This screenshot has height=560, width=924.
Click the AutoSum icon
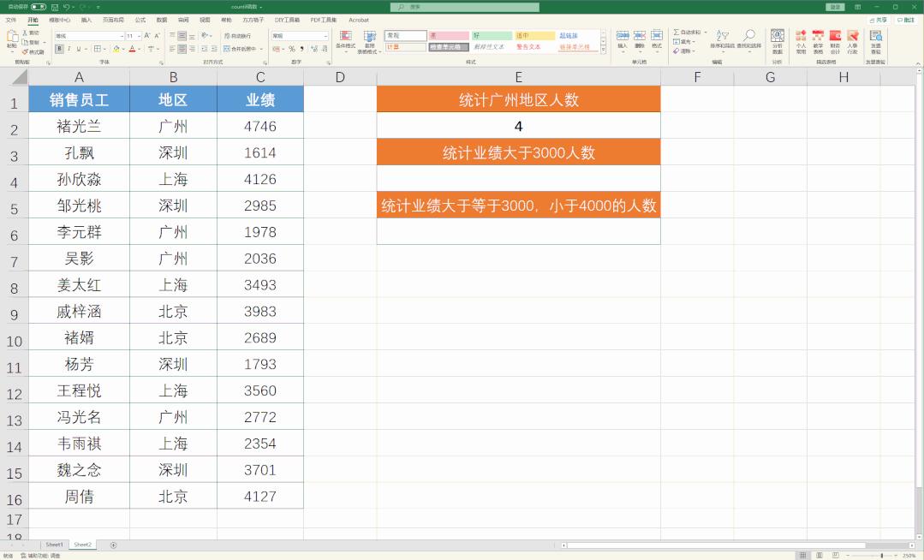pos(675,32)
